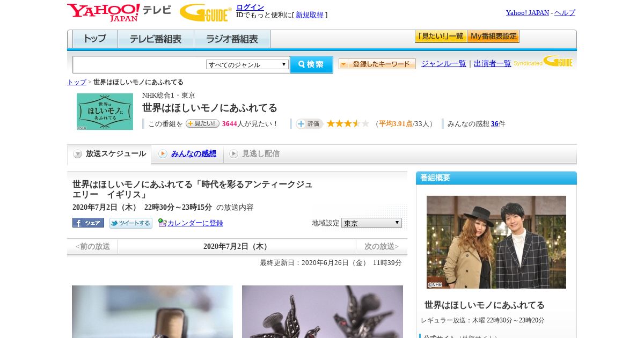
Task: Click the Syndicated G-GUIDE logo
Action: pyautogui.click(x=543, y=61)
